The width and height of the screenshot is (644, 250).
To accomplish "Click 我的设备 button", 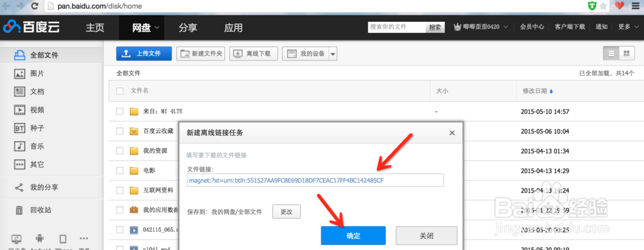I will (x=305, y=53).
